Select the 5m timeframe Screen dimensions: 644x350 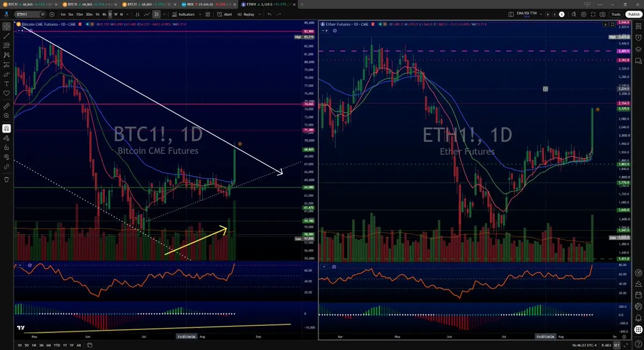[x=70, y=14]
